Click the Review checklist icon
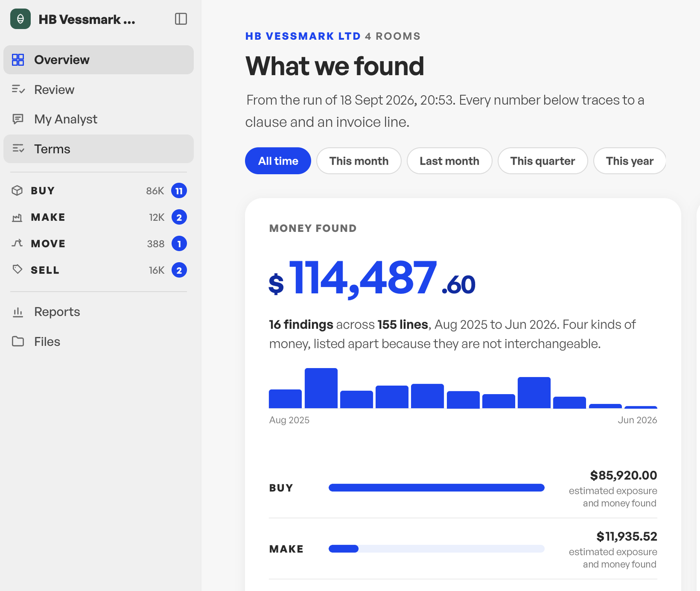 [x=18, y=89]
